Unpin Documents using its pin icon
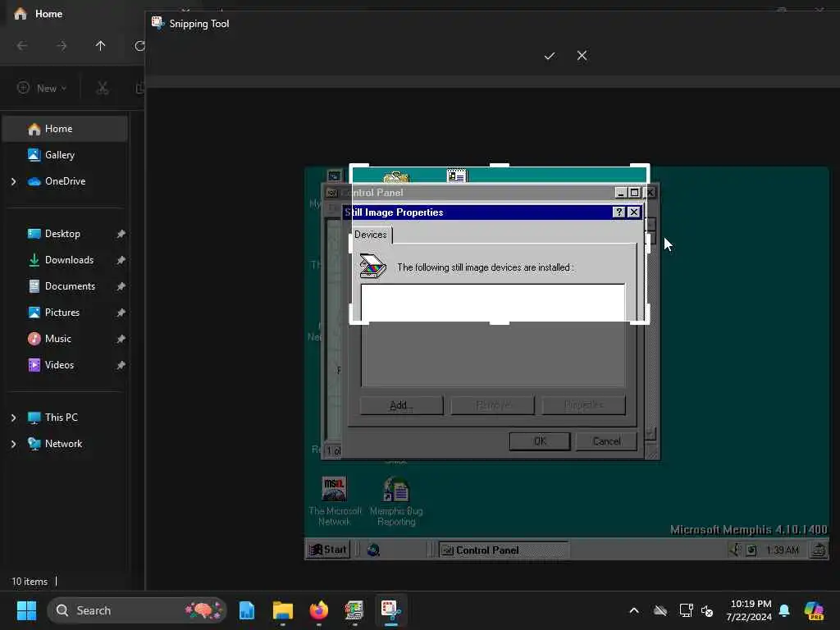The image size is (840, 630). pyautogui.click(x=121, y=286)
